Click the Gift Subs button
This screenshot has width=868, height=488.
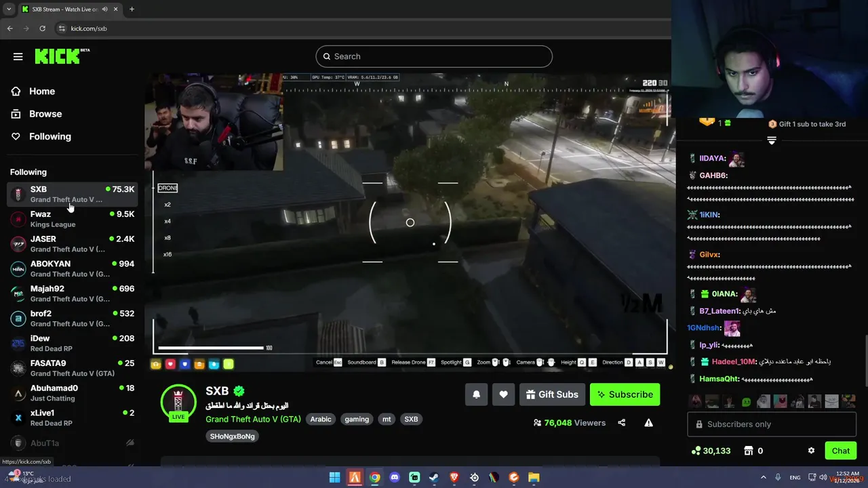(551, 394)
